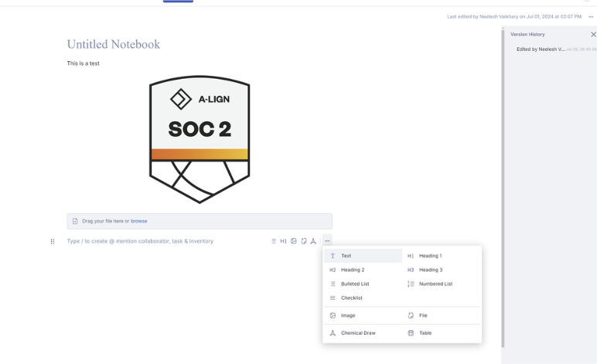Choose Heading 3 from the block menu
The width and height of the screenshot is (597, 364).
(442, 270)
